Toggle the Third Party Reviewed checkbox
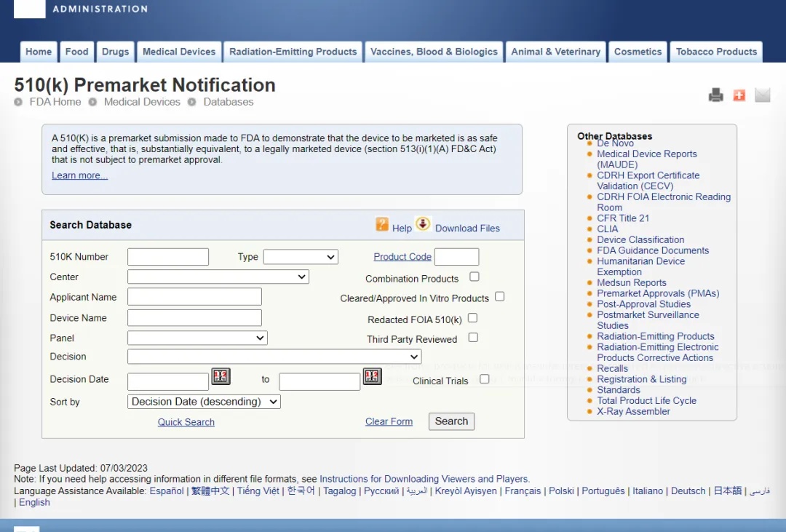The image size is (786, 532). [x=473, y=338]
